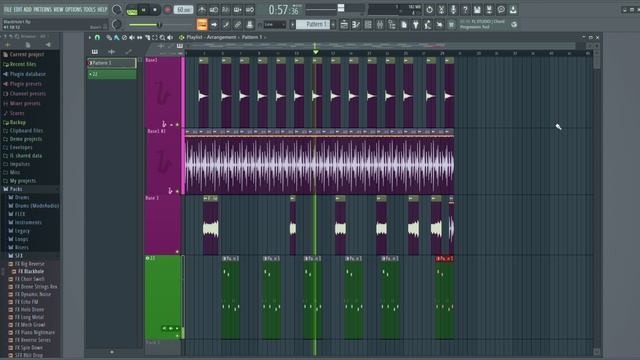Expand the SFX folder in browser
The width and height of the screenshot is (640, 360).
18,256
